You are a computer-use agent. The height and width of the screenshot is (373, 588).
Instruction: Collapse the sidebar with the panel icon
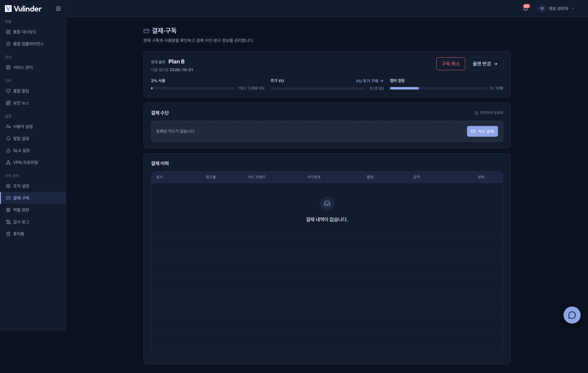(x=58, y=9)
